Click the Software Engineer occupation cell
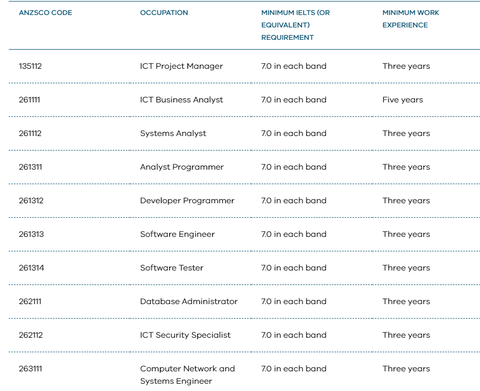Screen dimensions: 480x391 [177, 235]
